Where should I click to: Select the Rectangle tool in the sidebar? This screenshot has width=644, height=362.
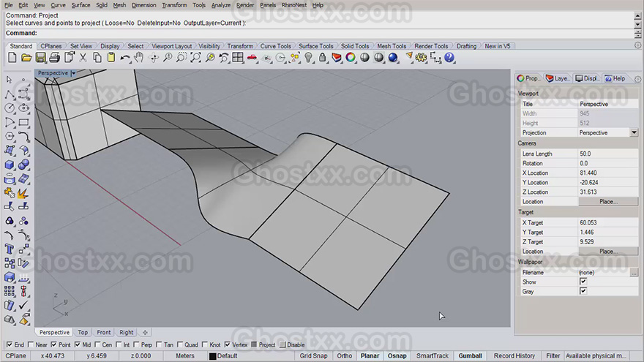pyautogui.click(x=23, y=122)
